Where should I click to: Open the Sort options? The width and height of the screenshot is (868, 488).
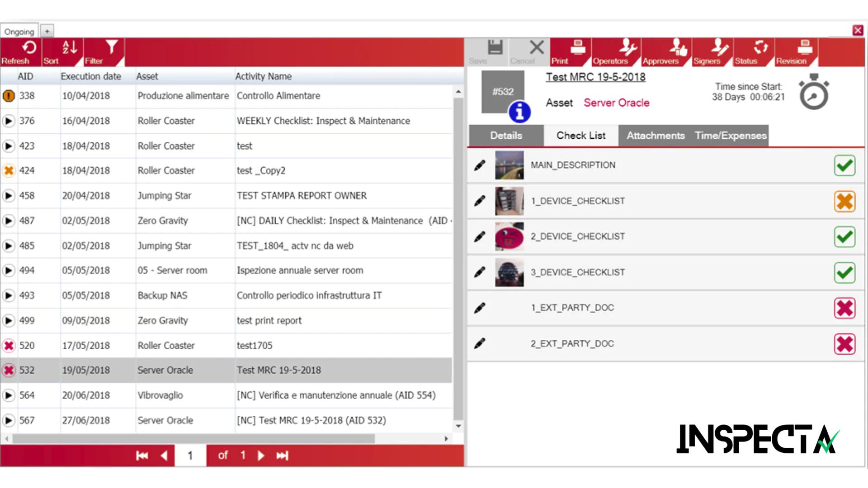coord(70,48)
